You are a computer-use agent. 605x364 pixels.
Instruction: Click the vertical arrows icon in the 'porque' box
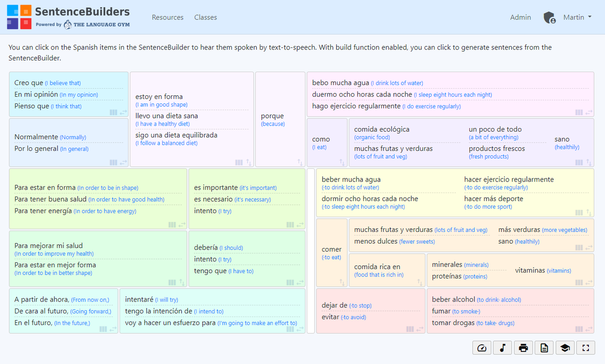pyautogui.click(x=300, y=162)
